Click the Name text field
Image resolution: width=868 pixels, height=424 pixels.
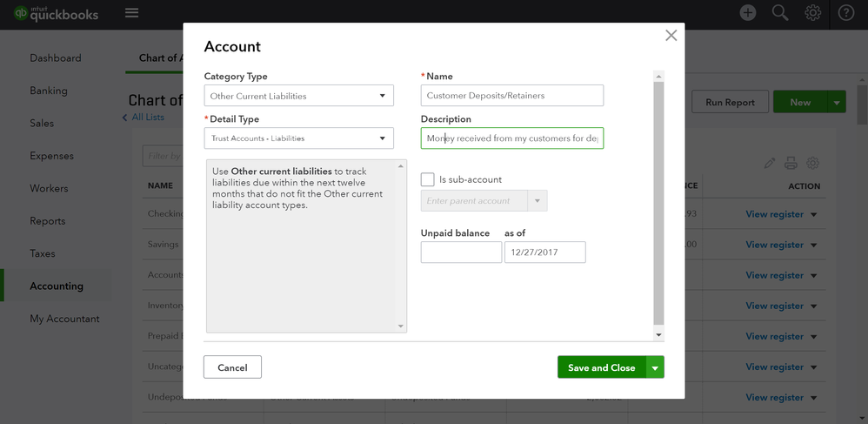511,96
